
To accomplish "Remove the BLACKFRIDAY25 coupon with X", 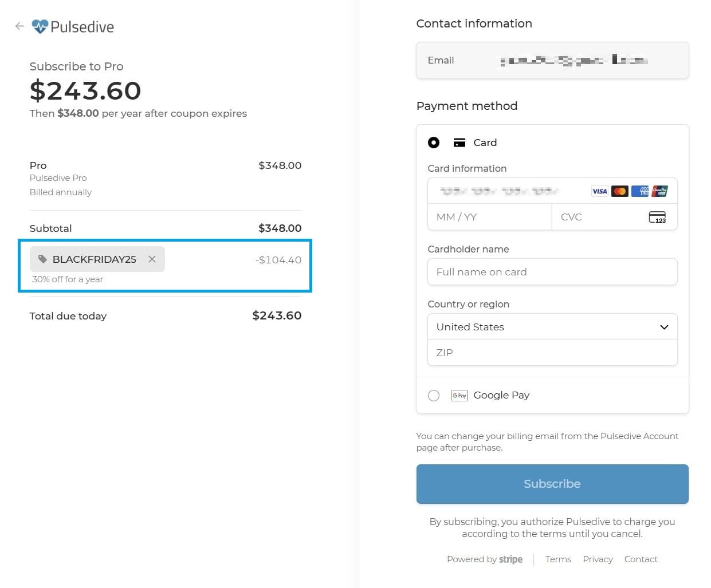I will pyautogui.click(x=152, y=259).
